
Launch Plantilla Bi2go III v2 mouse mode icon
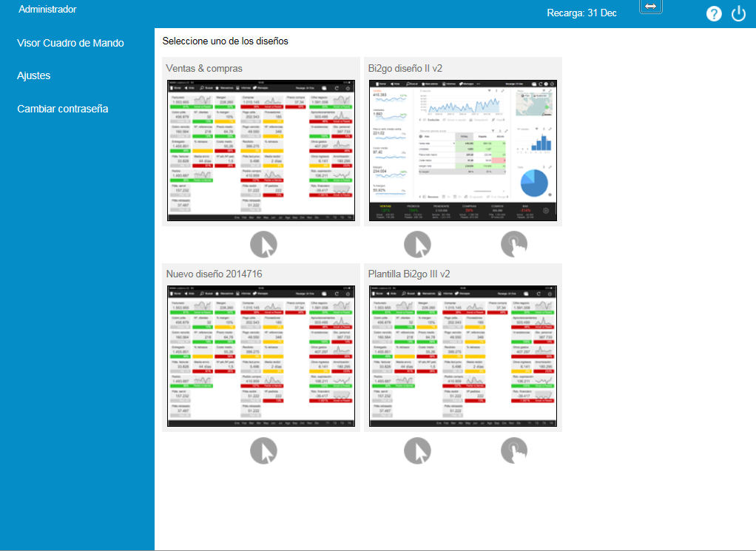point(417,450)
